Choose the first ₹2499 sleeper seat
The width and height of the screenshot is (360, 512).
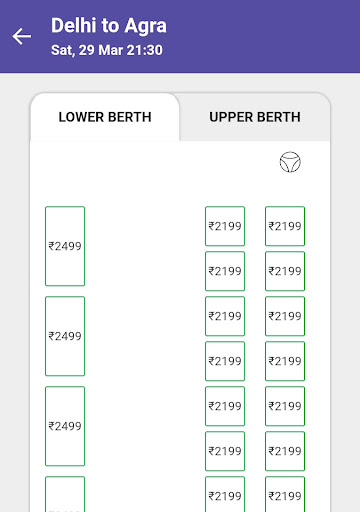(65, 246)
